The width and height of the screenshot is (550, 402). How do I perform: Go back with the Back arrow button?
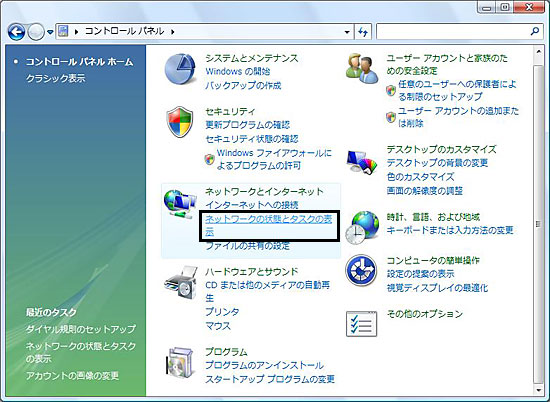click(x=16, y=32)
